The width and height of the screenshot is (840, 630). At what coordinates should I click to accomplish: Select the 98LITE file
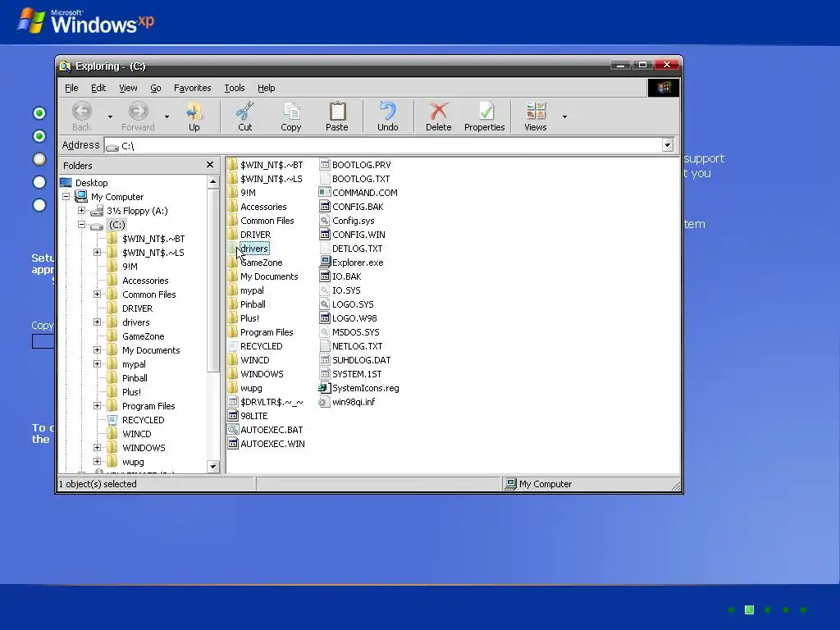coord(248,416)
